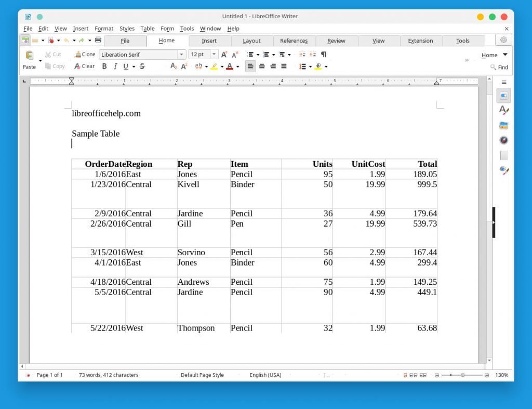The image size is (532, 409).
Task: Expand hidden ribbon items with double chevron
Action: tap(467, 60)
